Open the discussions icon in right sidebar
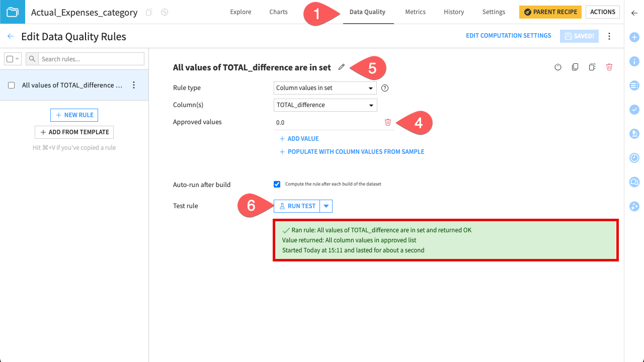The image size is (644, 362). 634,182
